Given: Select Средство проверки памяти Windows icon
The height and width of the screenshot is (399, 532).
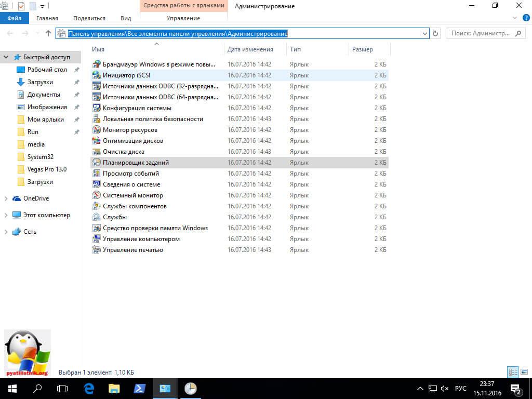Looking at the screenshot, I should pyautogui.click(x=97, y=228).
